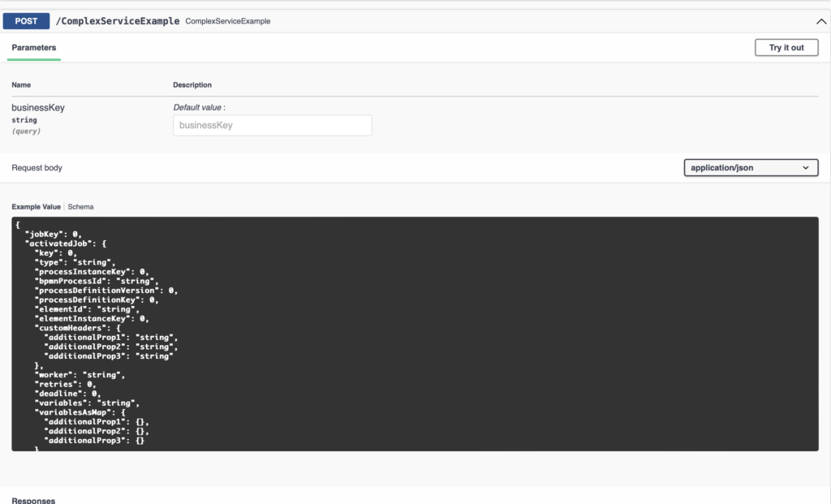Click the businessKey parameter name
Viewport: 831px width, 504px height.
coord(38,108)
